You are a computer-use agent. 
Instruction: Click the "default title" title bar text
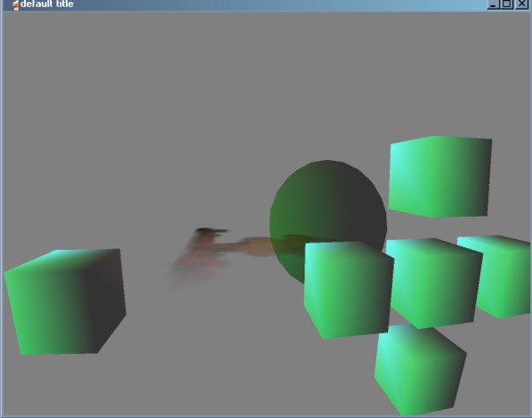pyautogui.click(x=47, y=4)
